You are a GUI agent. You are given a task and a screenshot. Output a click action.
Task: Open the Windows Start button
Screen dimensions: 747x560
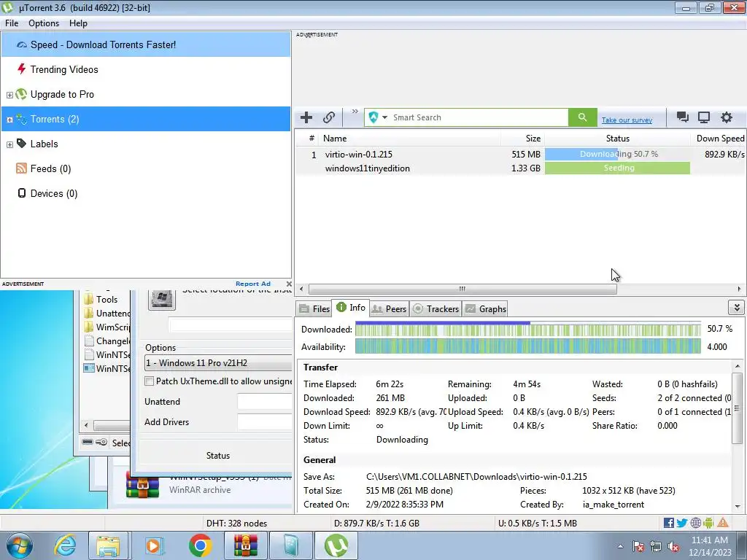click(20, 545)
